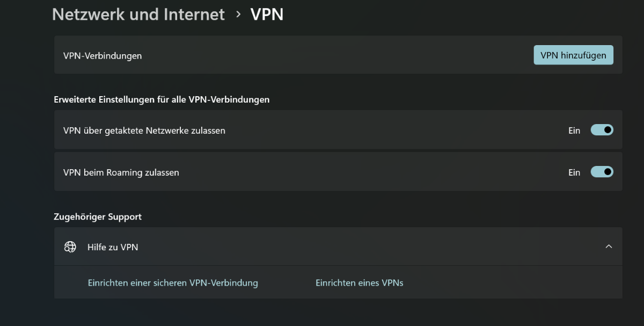Click the Hilfe zu VPN label text

[x=113, y=247]
